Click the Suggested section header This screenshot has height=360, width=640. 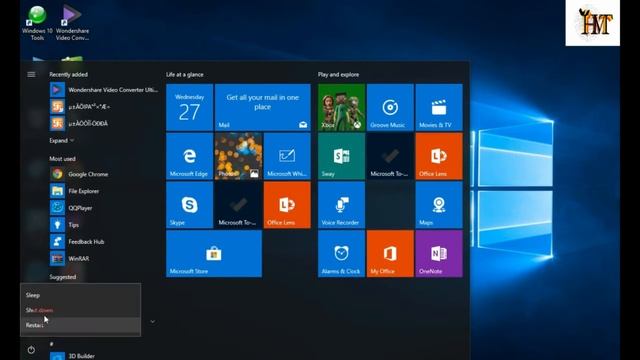(62, 277)
